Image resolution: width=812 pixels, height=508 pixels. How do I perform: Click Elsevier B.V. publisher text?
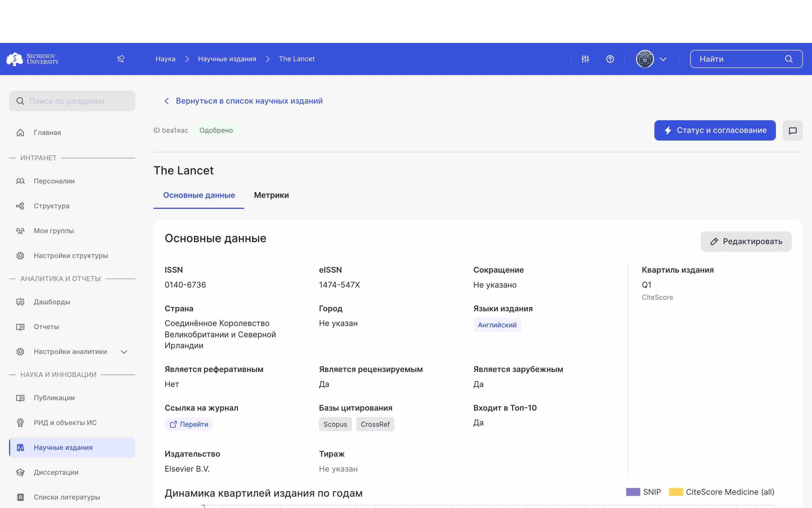[x=187, y=469]
